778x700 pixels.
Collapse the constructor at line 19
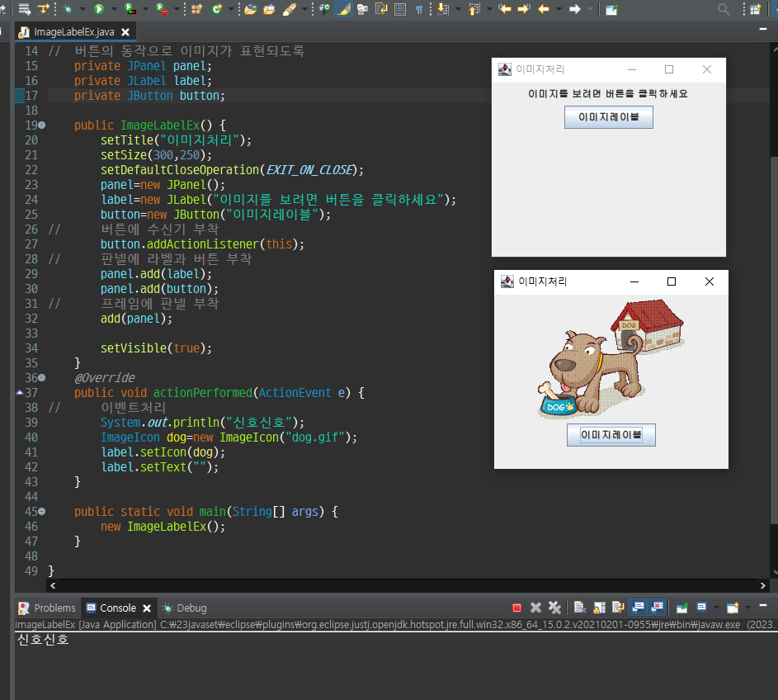point(42,125)
